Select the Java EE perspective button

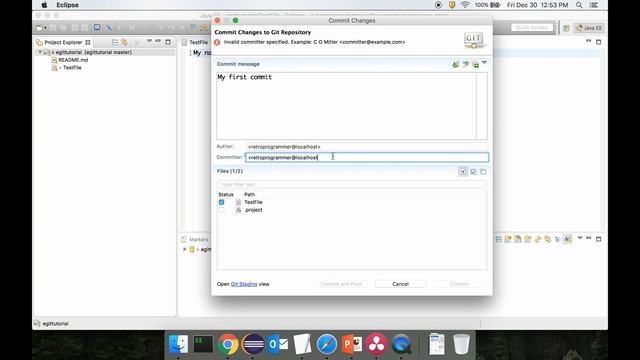pyautogui.click(x=589, y=28)
